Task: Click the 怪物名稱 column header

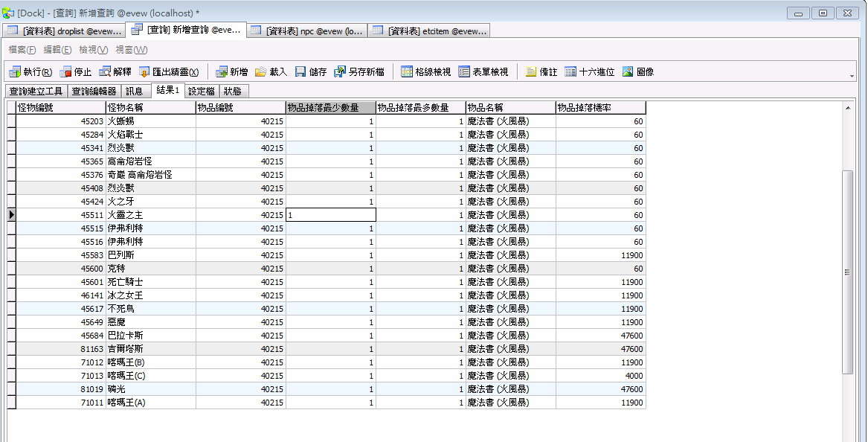Action: (x=150, y=107)
